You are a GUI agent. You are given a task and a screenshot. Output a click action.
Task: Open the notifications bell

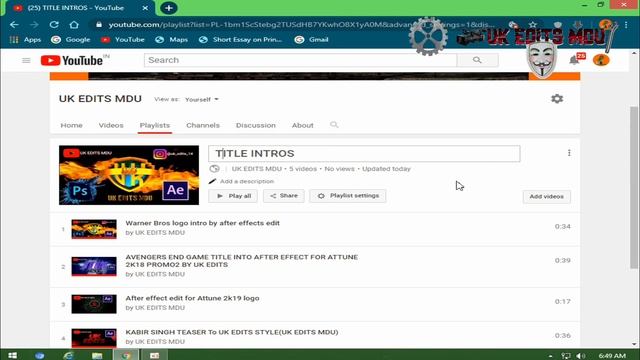(x=574, y=60)
